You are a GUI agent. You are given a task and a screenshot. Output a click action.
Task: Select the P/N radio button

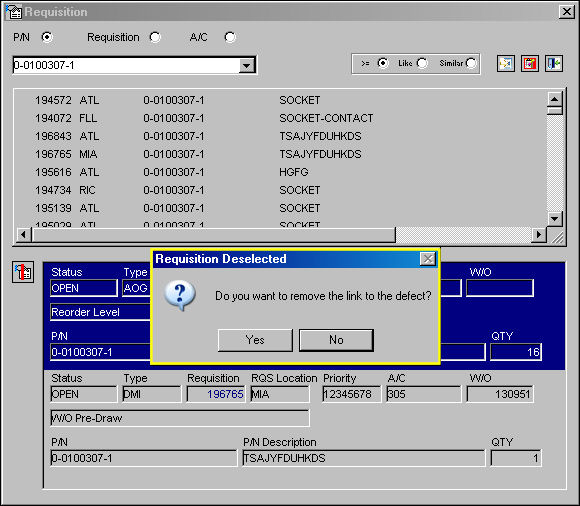47,37
